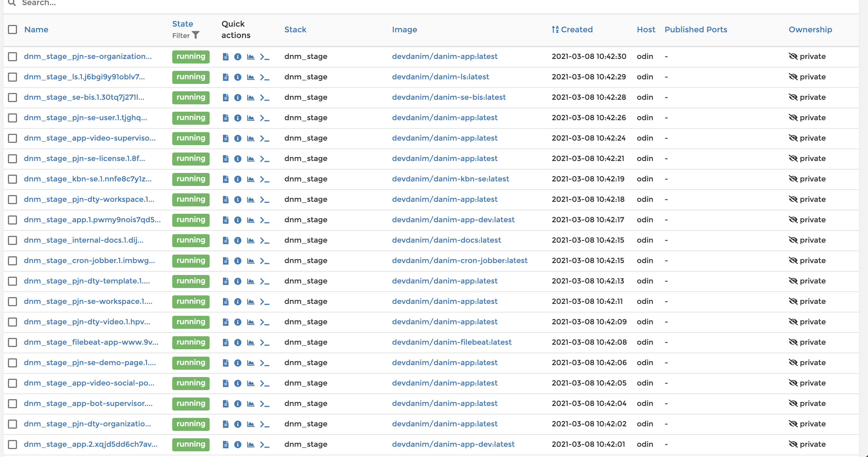868x457 pixels.
Task: Tick the checkbox beside dnm_stage_app-bot-supervisor
Action: [x=12, y=404]
